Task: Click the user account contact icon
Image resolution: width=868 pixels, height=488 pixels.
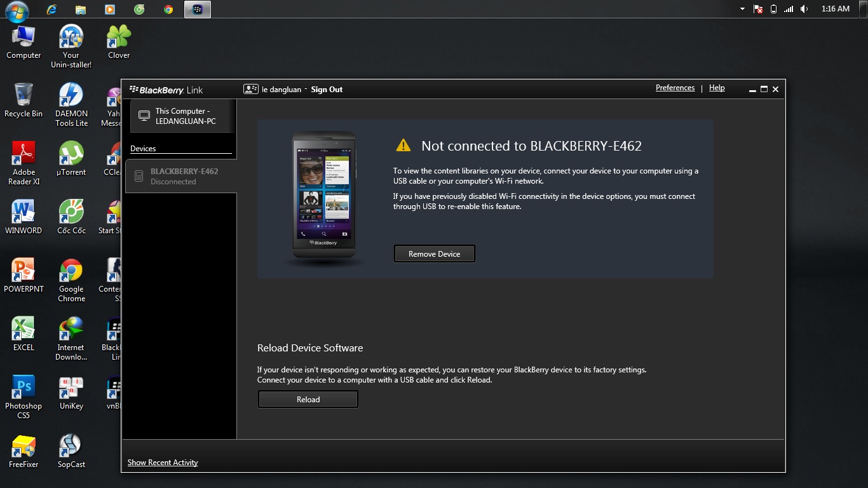Action: [250, 89]
